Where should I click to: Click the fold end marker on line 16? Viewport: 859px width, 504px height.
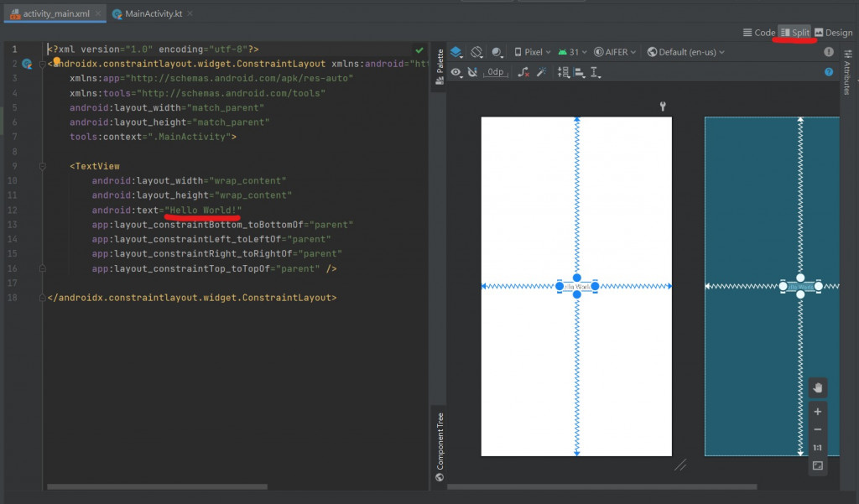click(42, 268)
